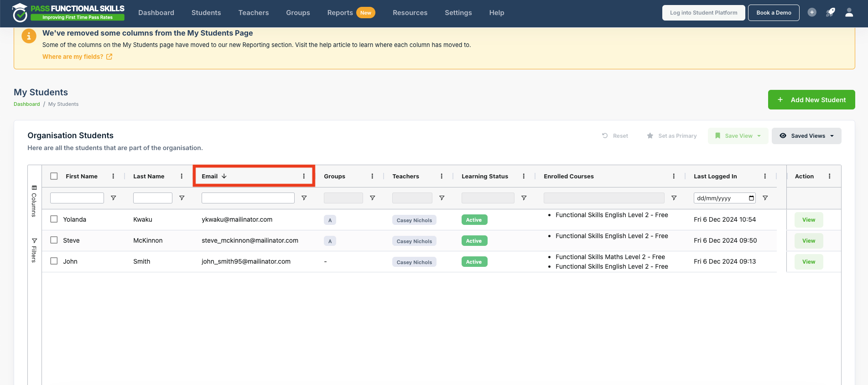
Task: Tick the select-all checkbox near First Name
Action: tap(54, 176)
